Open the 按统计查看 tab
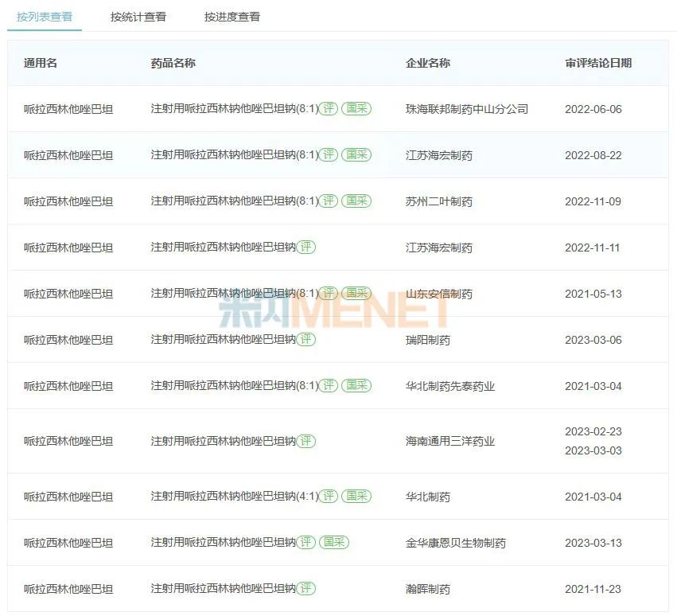 (x=138, y=17)
